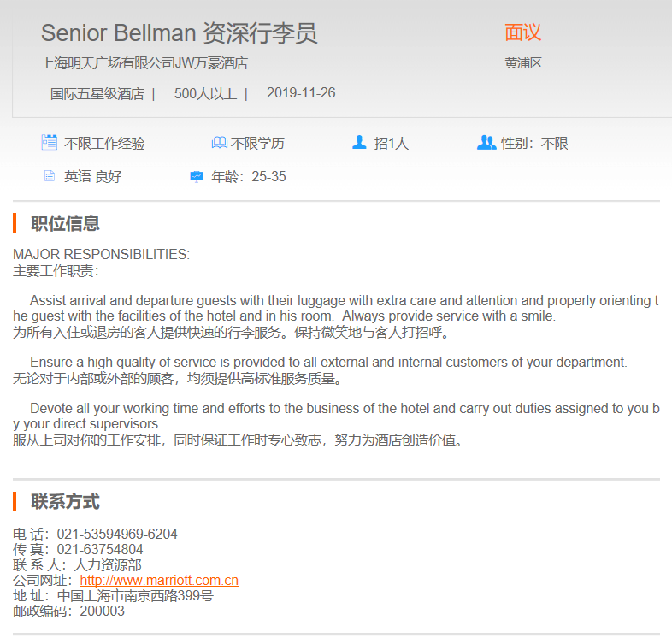This screenshot has height=638, width=672.
Task: Click the address 中国上海市南京西路399号
Action: pos(135,596)
